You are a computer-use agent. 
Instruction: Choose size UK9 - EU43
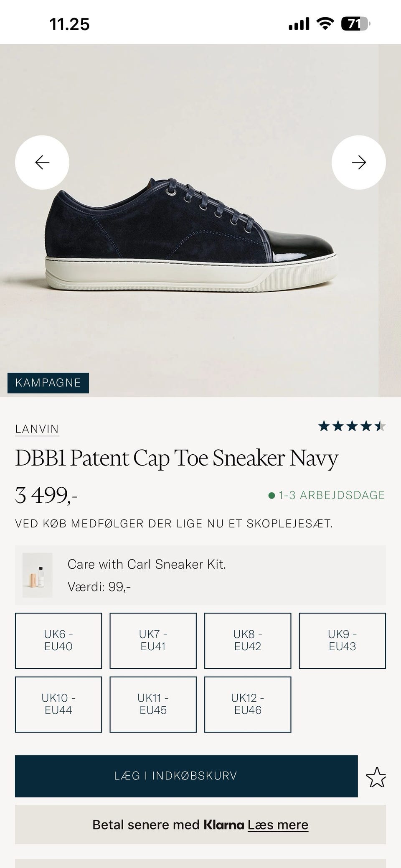(x=342, y=640)
